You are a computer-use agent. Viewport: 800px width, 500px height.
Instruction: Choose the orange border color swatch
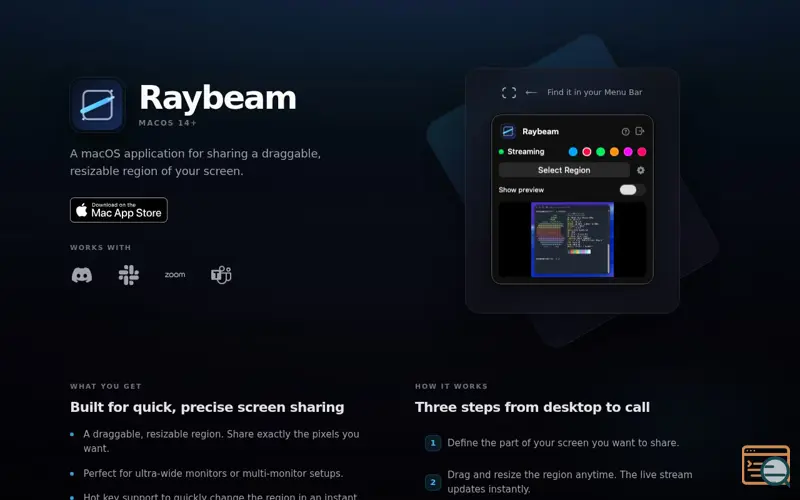pyautogui.click(x=614, y=152)
